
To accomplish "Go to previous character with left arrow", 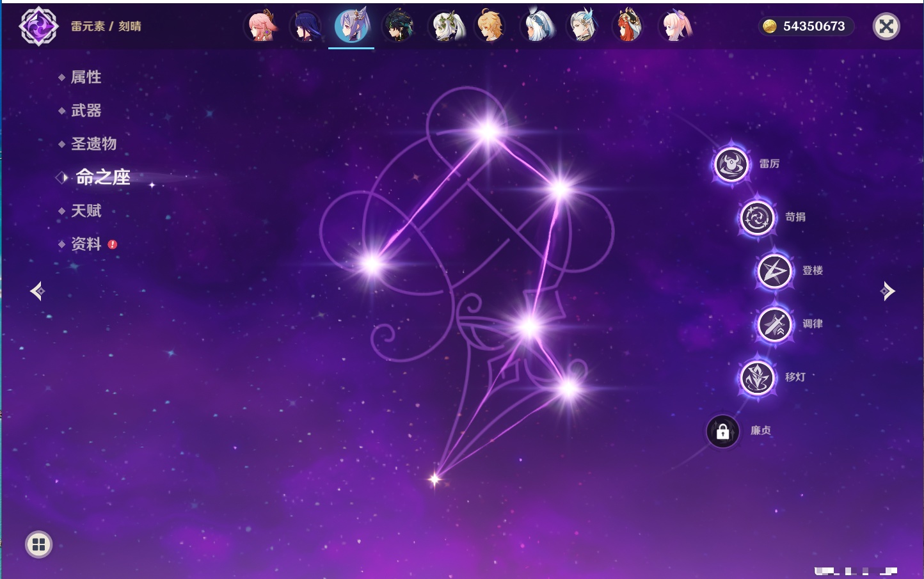I will 37,291.
